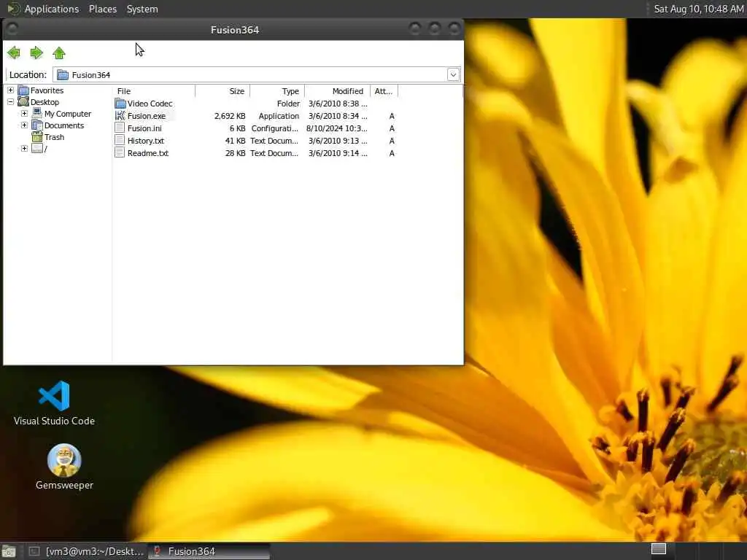This screenshot has height=560, width=747.
Task: Click the 8/10/2024 modified date cell
Action: tap(337, 128)
